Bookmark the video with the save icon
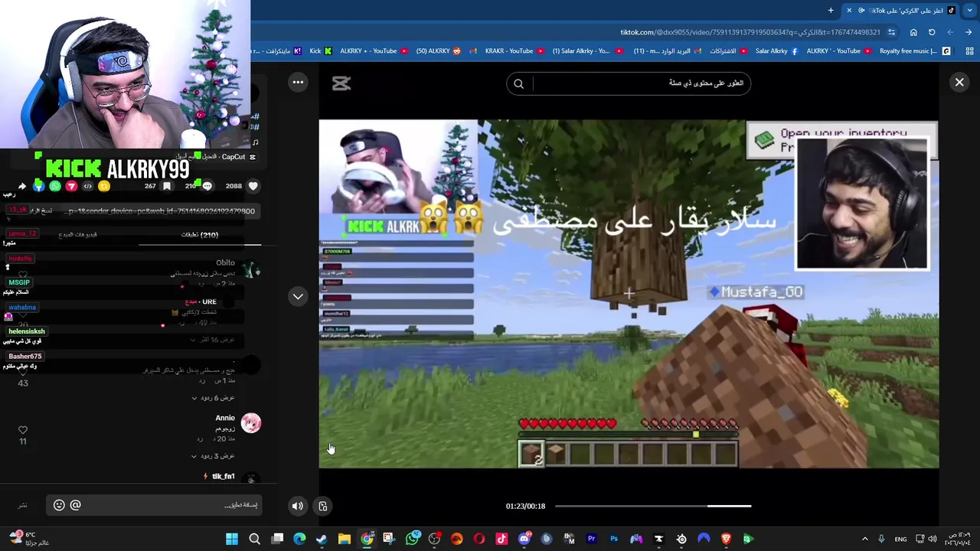The height and width of the screenshot is (551, 980). click(x=167, y=186)
